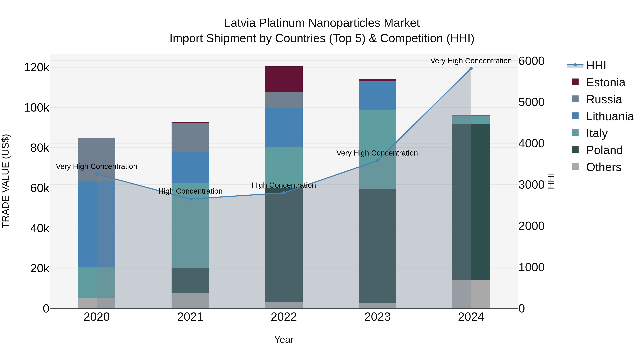Click the Poland segment of 2022 bar
Image resolution: width=644 pixels, height=362 pixels.
284,245
